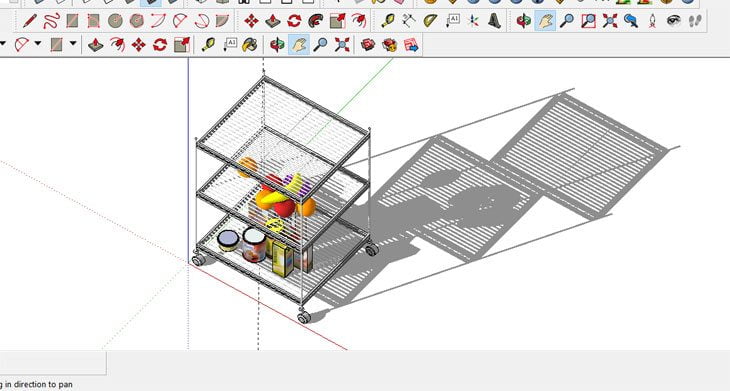Click Zoom Extents right of Zoom Window
Screen dimensions: 730x391
click(610, 21)
